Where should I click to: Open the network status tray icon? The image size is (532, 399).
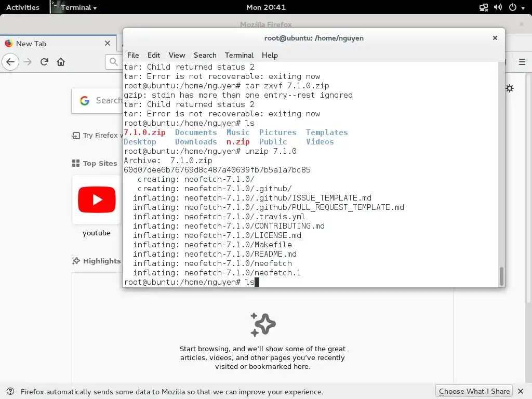click(x=484, y=7)
